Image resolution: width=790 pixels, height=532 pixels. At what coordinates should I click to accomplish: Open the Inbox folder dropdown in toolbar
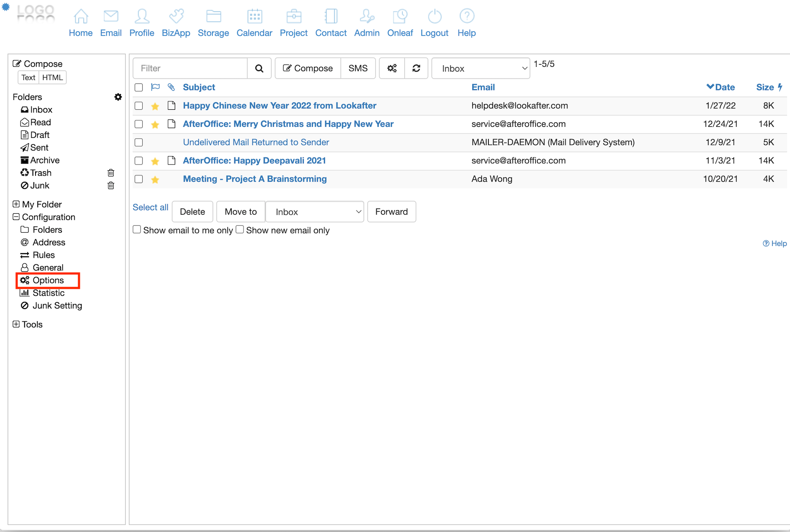[x=481, y=68]
